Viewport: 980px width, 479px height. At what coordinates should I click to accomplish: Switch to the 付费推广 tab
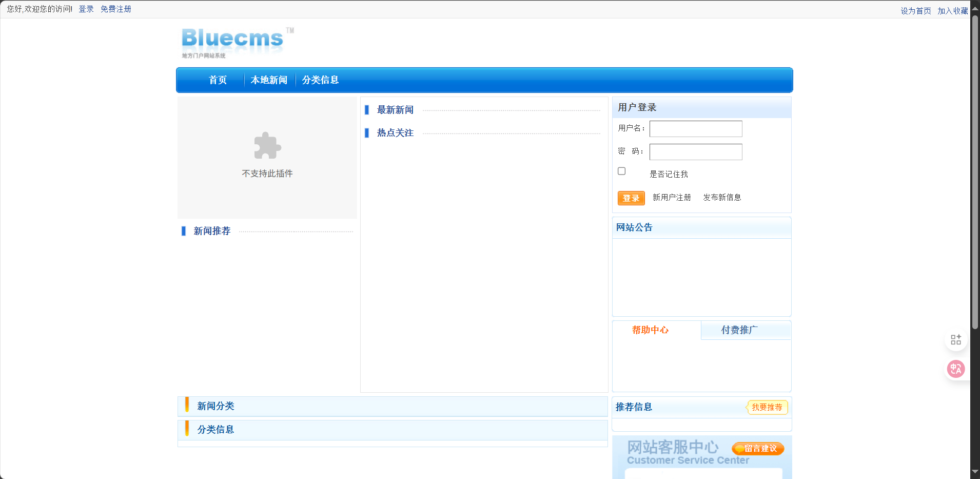click(x=739, y=330)
